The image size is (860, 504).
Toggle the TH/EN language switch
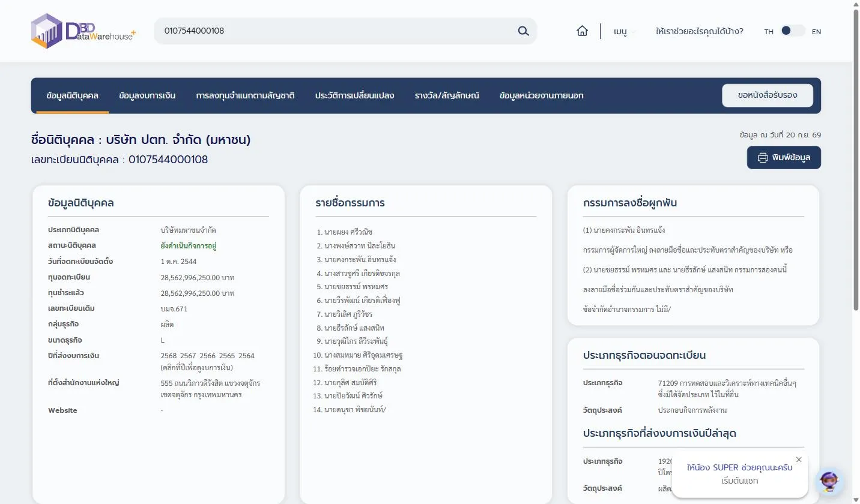(793, 31)
